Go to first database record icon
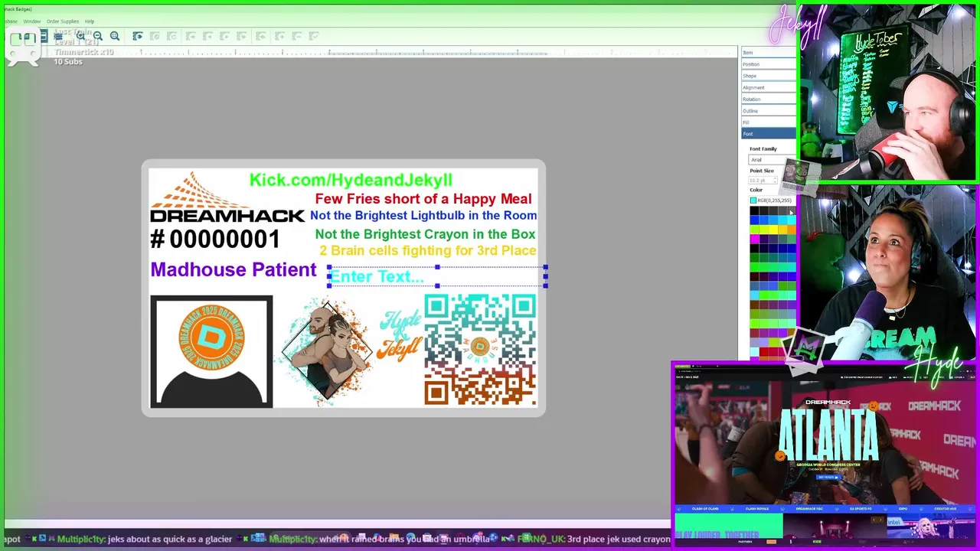Image resolution: width=980 pixels, height=551 pixels. pos(190,36)
